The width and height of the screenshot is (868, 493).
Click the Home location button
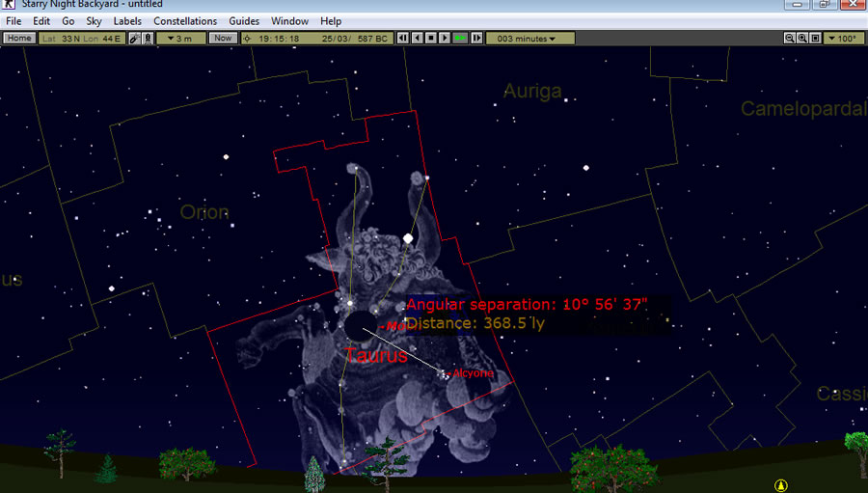point(19,39)
